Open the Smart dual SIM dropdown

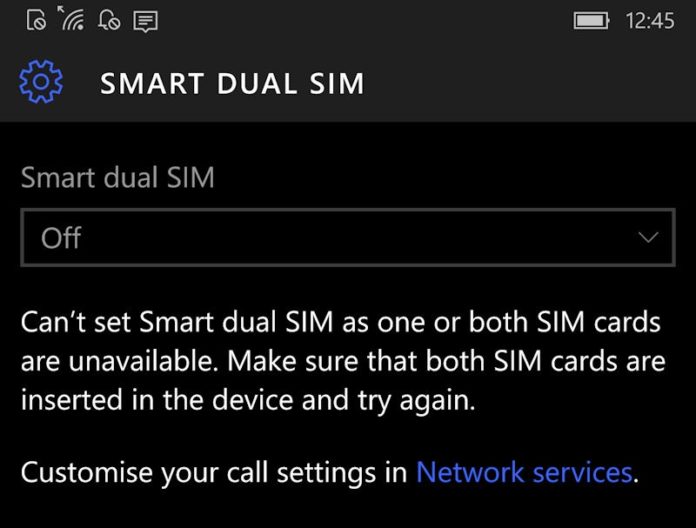point(348,237)
